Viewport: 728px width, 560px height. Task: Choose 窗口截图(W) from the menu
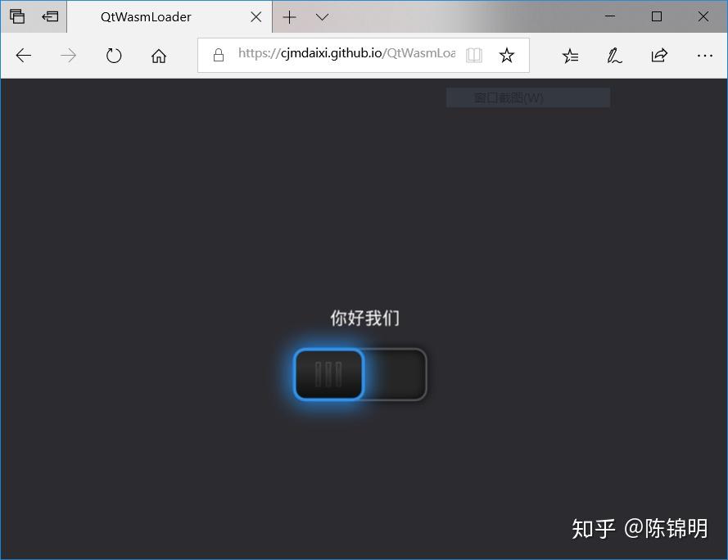tap(527, 97)
